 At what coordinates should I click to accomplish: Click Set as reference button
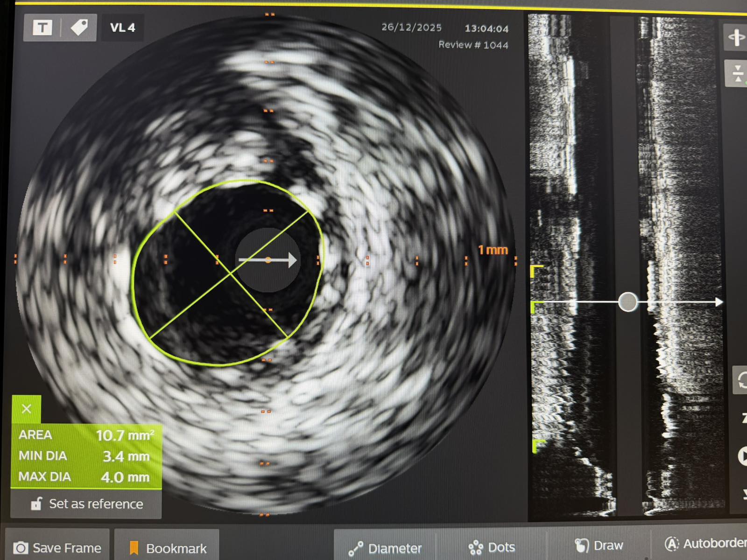87,504
